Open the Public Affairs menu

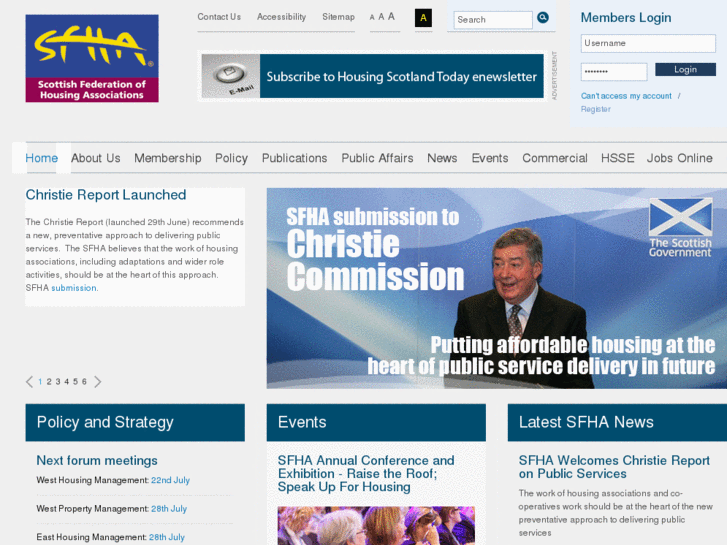coord(377,158)
